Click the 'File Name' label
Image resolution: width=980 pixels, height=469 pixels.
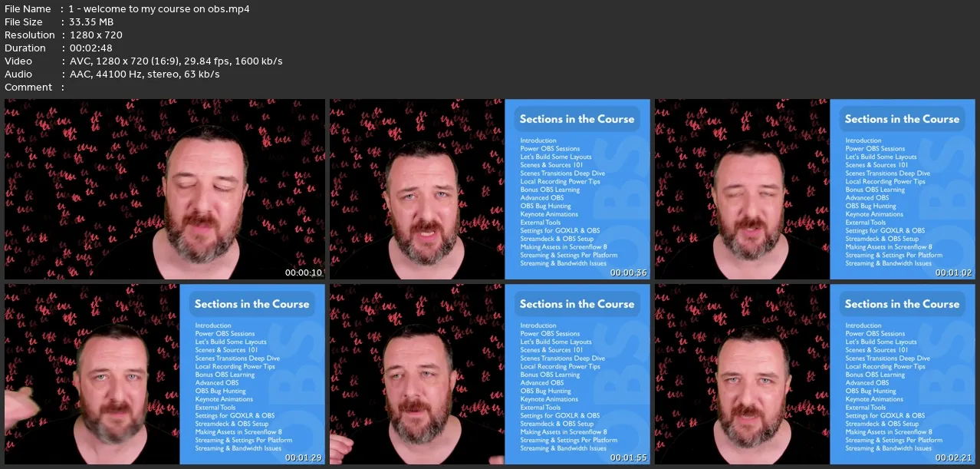pos(28,9)
